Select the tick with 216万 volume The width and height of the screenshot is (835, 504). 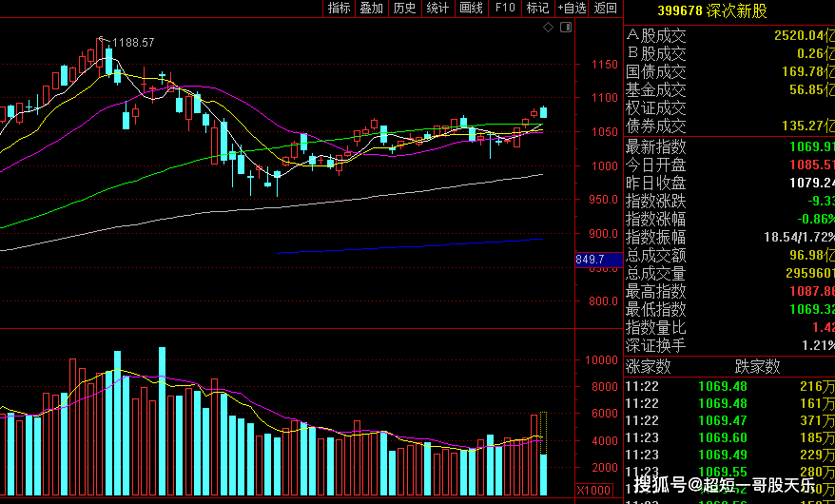(x=729, y=386)
